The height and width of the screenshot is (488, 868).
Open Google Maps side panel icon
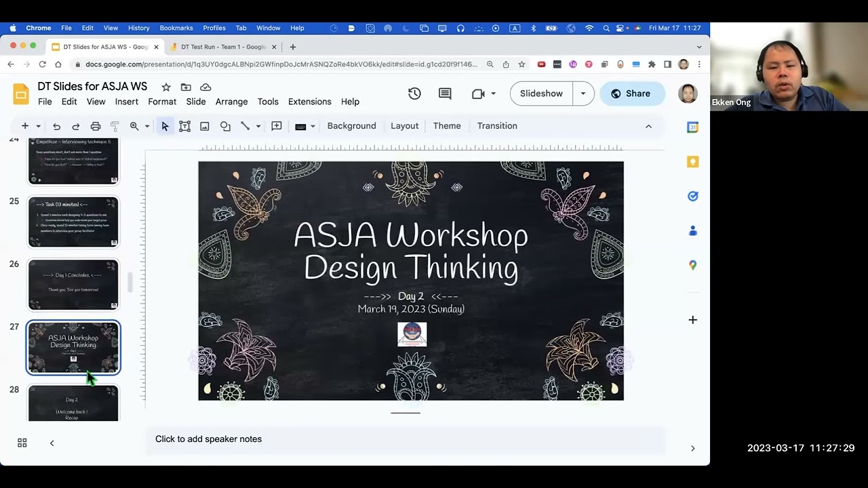[692, 266]
